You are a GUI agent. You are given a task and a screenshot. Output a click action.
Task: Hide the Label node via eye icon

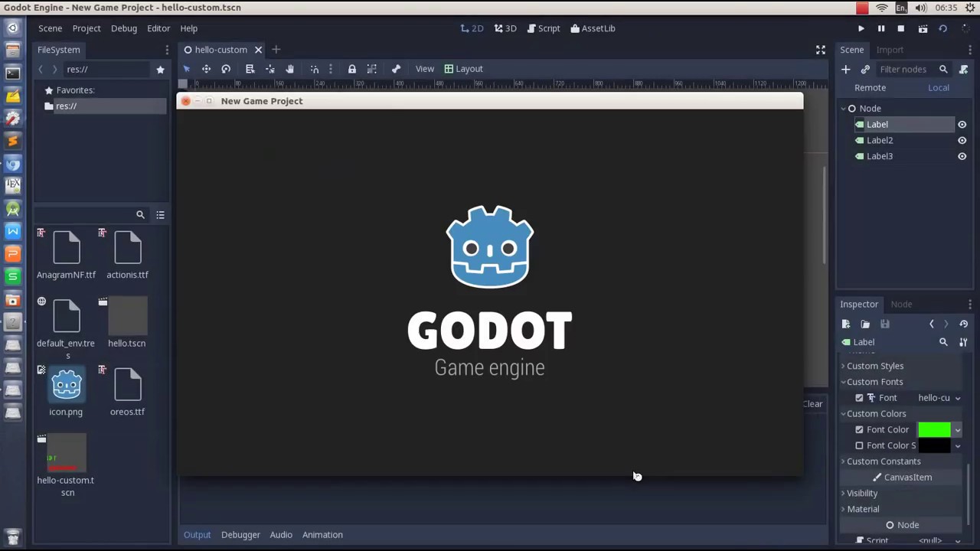pyautogui.click(x=962, y=125)
